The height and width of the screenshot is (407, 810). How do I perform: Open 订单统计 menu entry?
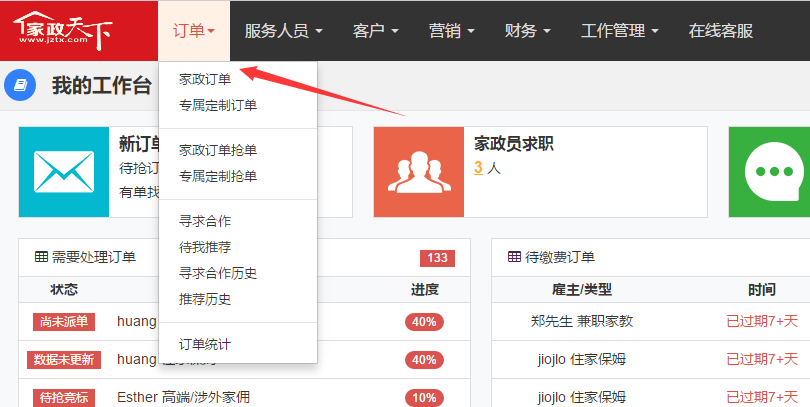205,344
